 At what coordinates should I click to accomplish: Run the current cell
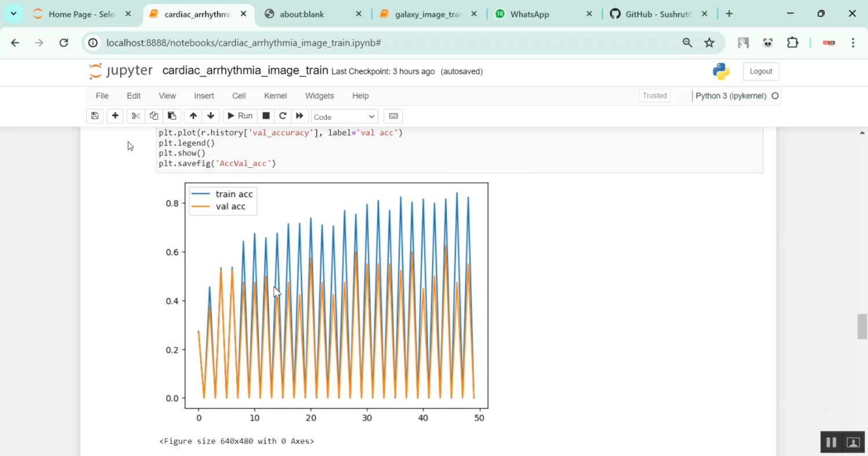click(238, 116)
